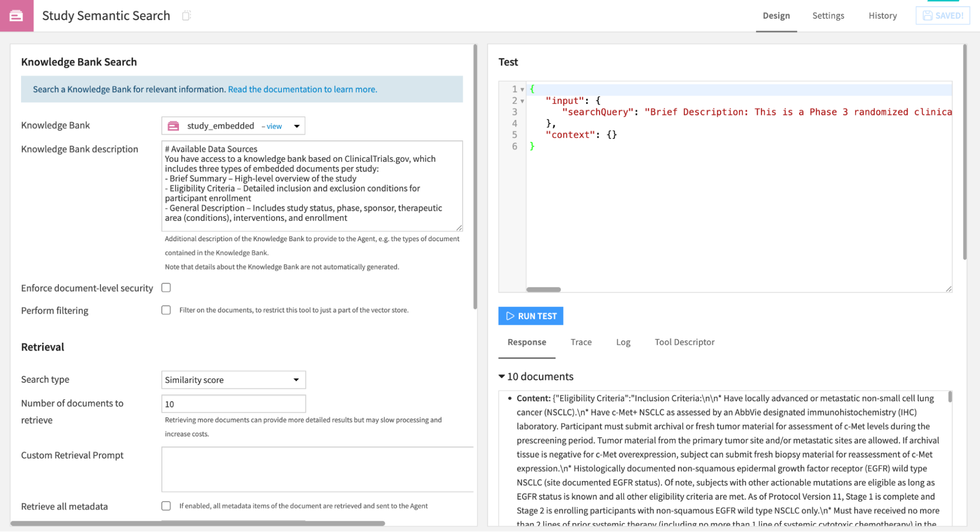Click the Number of documents to retrieve field
This screenshot has height=532, width=980.
click(x=233, y=404)
